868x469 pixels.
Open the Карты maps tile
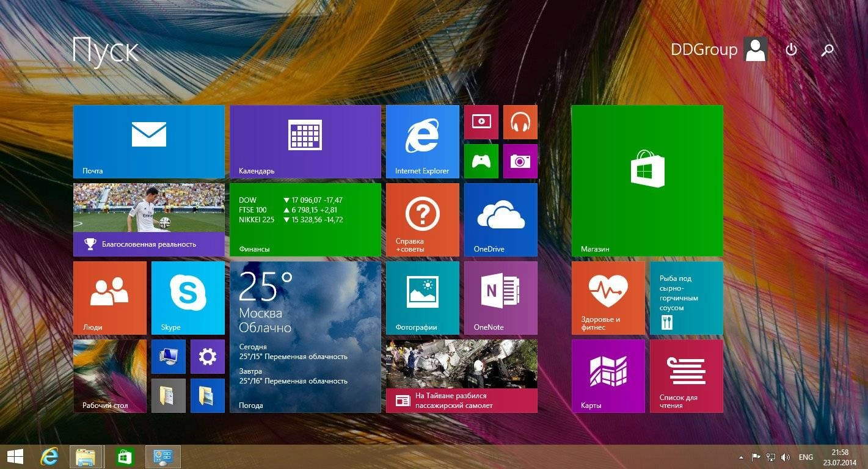(608, 376)
